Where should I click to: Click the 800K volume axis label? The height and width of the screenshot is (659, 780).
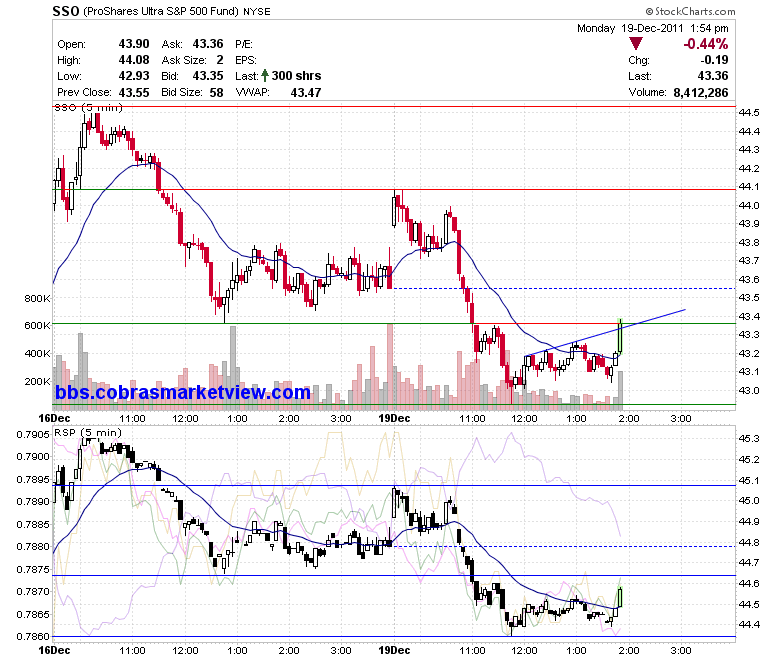pos(37,298)
